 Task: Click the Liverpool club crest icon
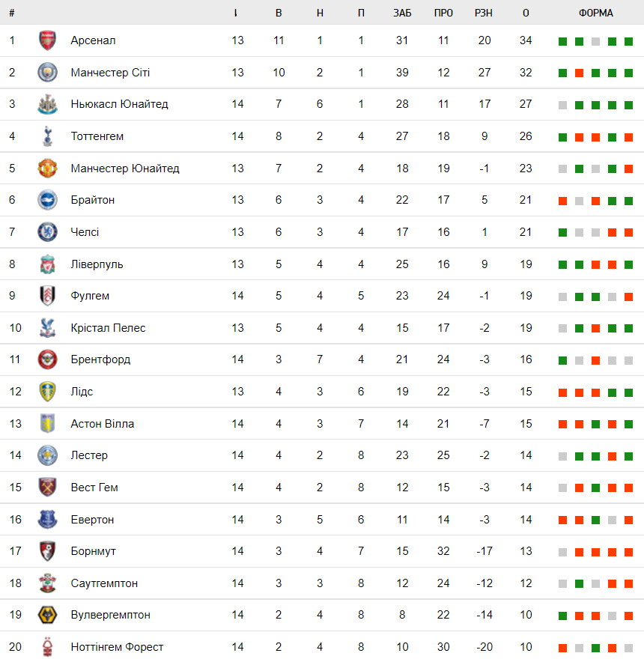coord(47,264)
